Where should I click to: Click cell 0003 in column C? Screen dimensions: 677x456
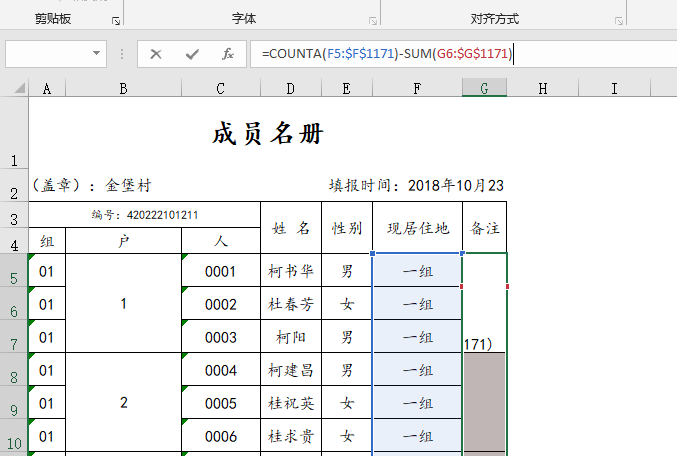221,336
